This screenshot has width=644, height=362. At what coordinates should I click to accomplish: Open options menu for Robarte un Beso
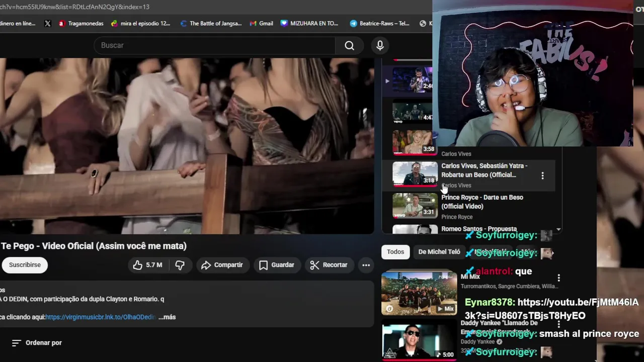(x=542, y=175)
